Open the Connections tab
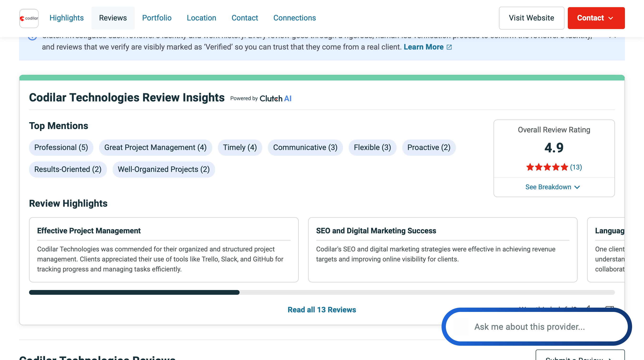Viewport: 644px width, 360px height. coord(295,18)
